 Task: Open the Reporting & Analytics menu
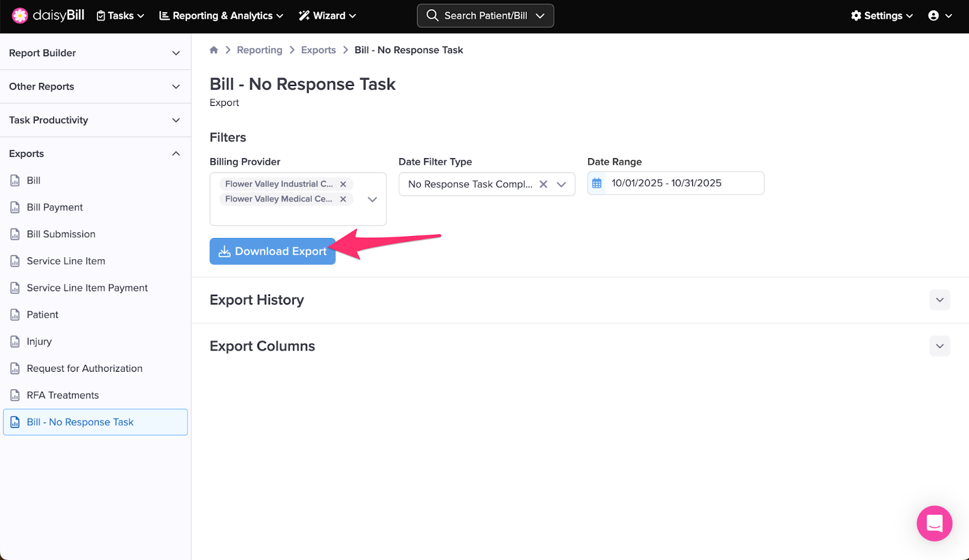point(221,16)
